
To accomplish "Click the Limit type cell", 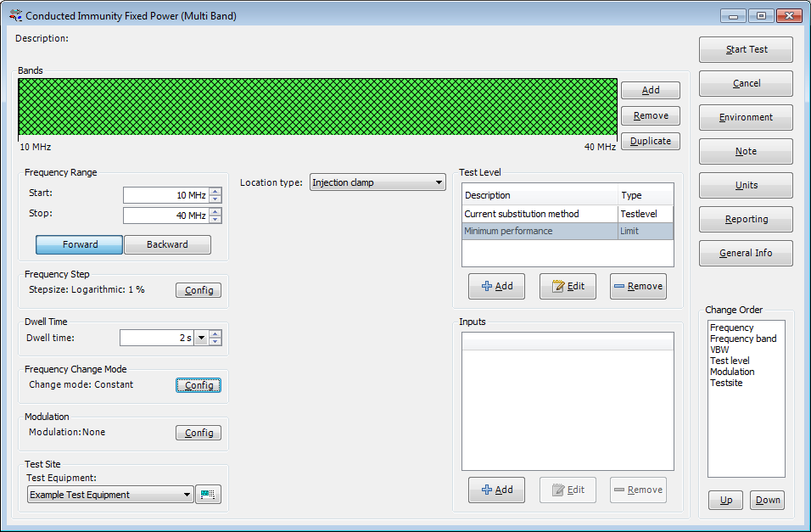I will (x=646, y=231).
